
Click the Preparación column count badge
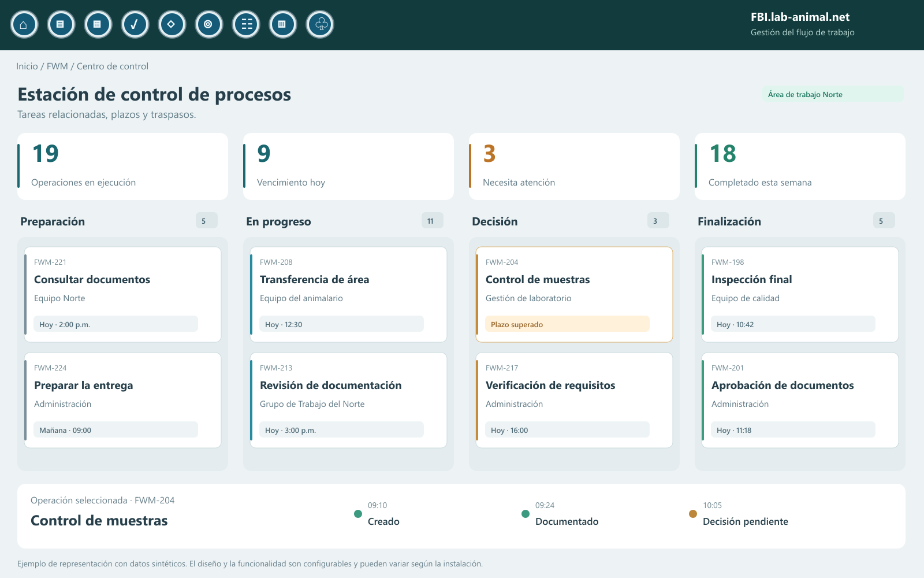[206, 221]
